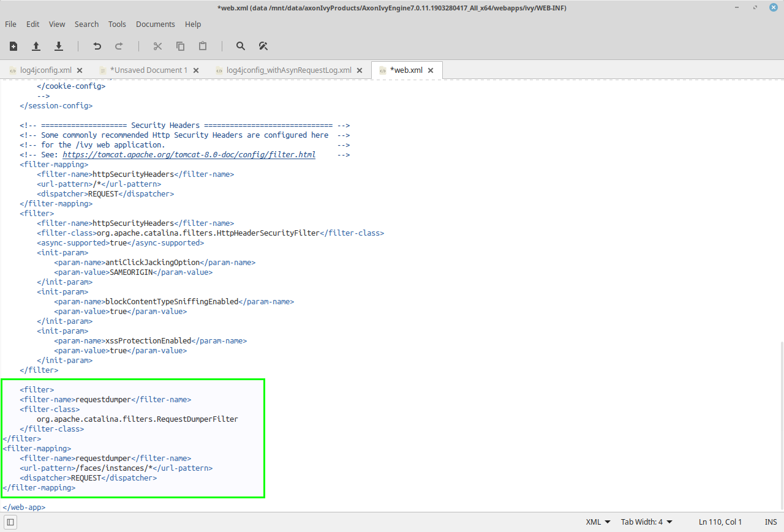Click xssProtectionEnabled param-name
This screenshot has width=784, height=532.
[x=148, y=341]
